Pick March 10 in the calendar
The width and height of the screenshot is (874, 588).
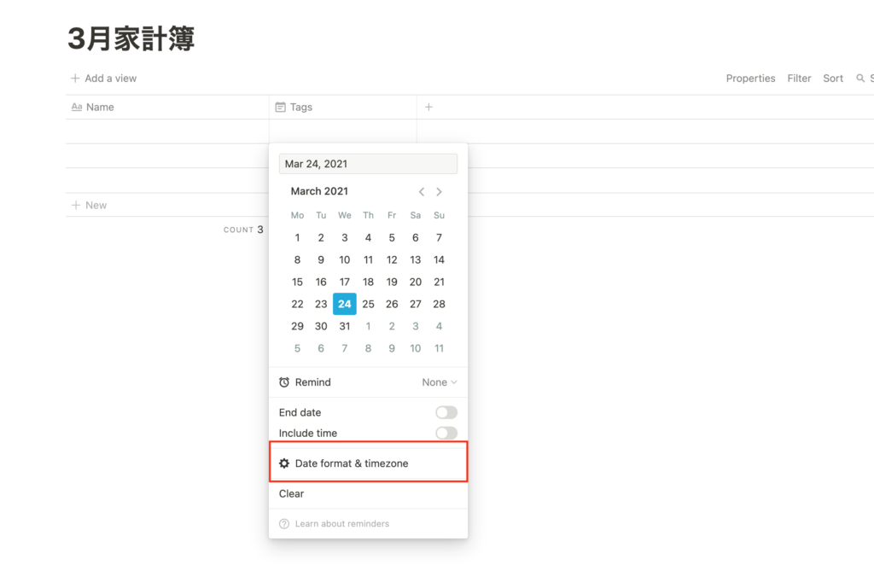click(x=345, y=259)
